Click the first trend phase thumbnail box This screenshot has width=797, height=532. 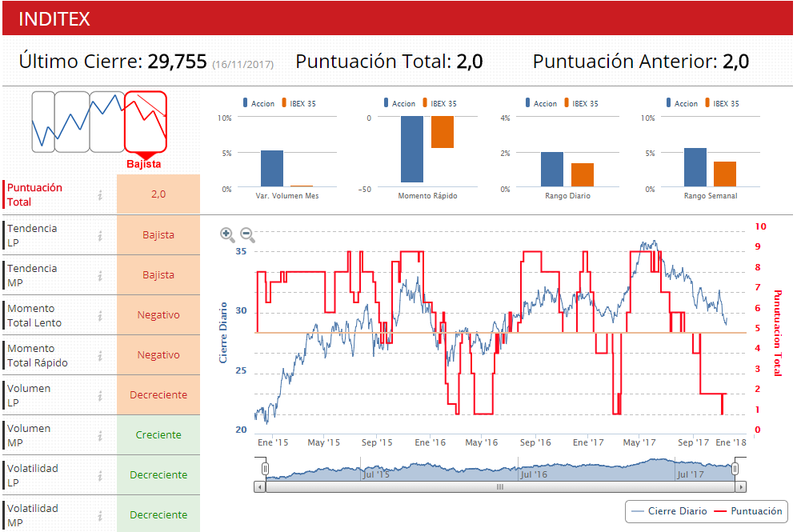click(x=43, y=122)
